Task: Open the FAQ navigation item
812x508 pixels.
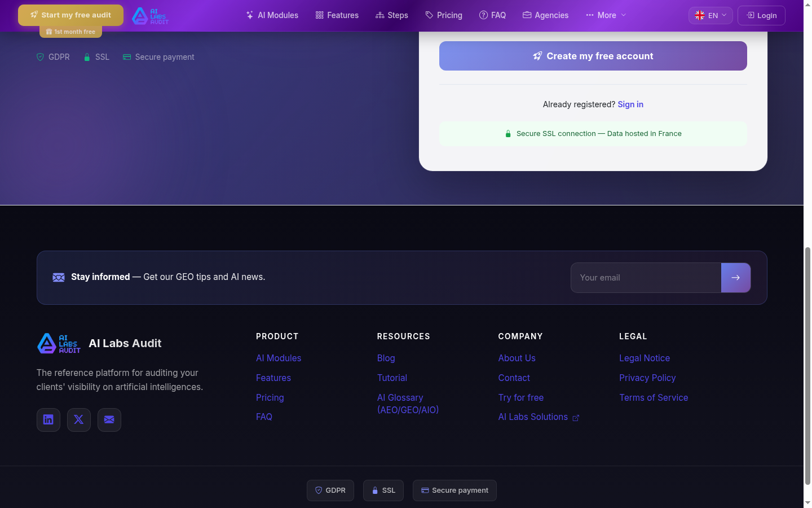Action: tap(492, 15)
